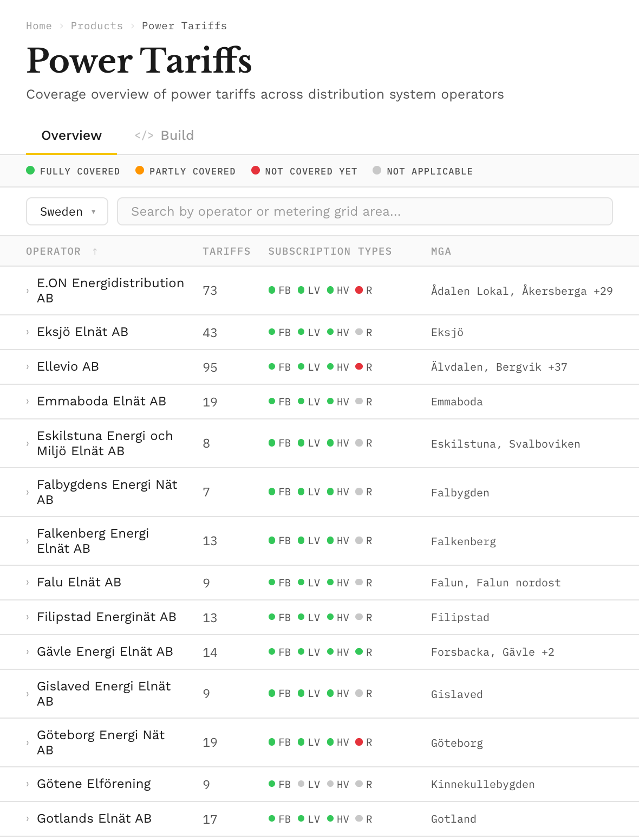Viewport: 639px width, 840px height.
Task: Click the green R status dot for Gävle Energi
Action: [359, 652]
